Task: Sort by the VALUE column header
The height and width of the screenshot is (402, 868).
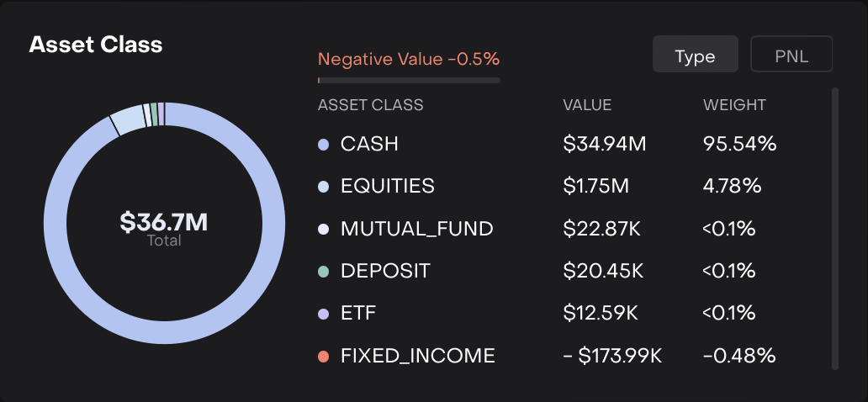Action: tap(587, 105)
